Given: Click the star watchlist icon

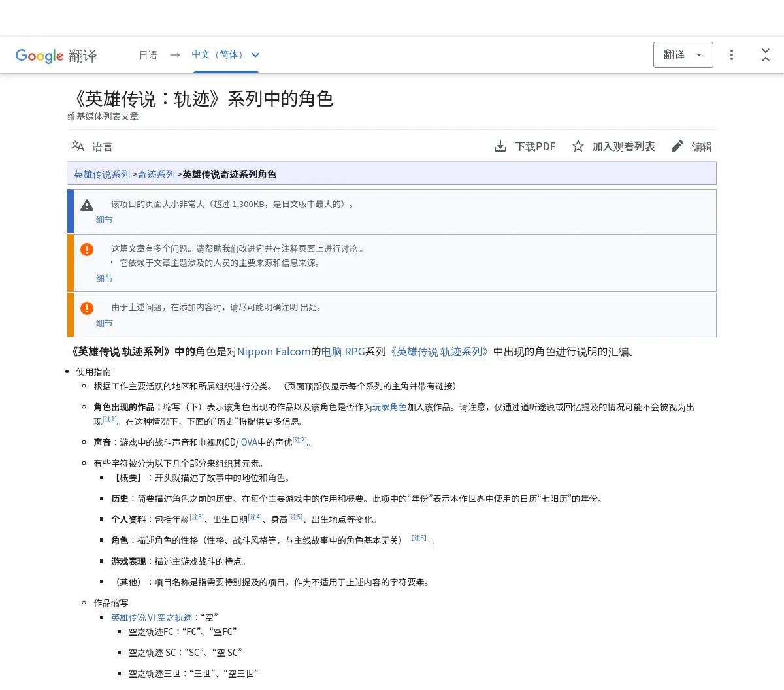Looking at the screenshot, I should (x=578, y=146).
